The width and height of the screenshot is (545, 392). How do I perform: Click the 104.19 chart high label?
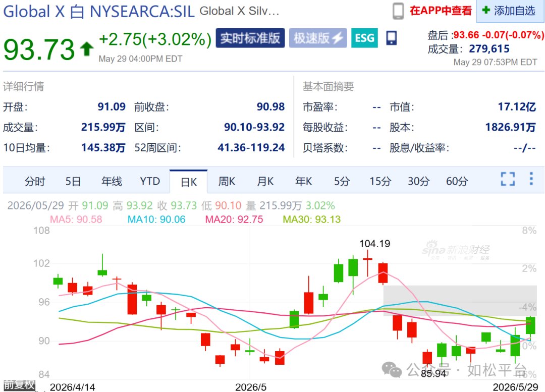(x=374, y=244)
